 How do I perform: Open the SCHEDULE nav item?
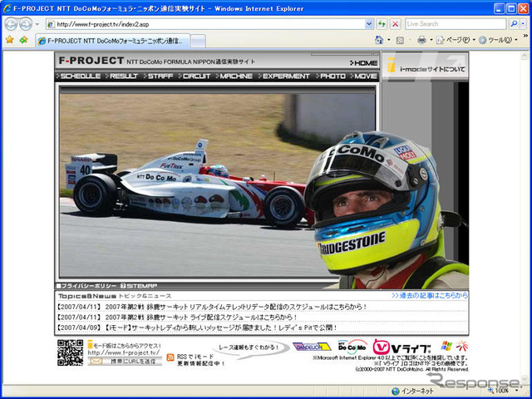[79, 76]
